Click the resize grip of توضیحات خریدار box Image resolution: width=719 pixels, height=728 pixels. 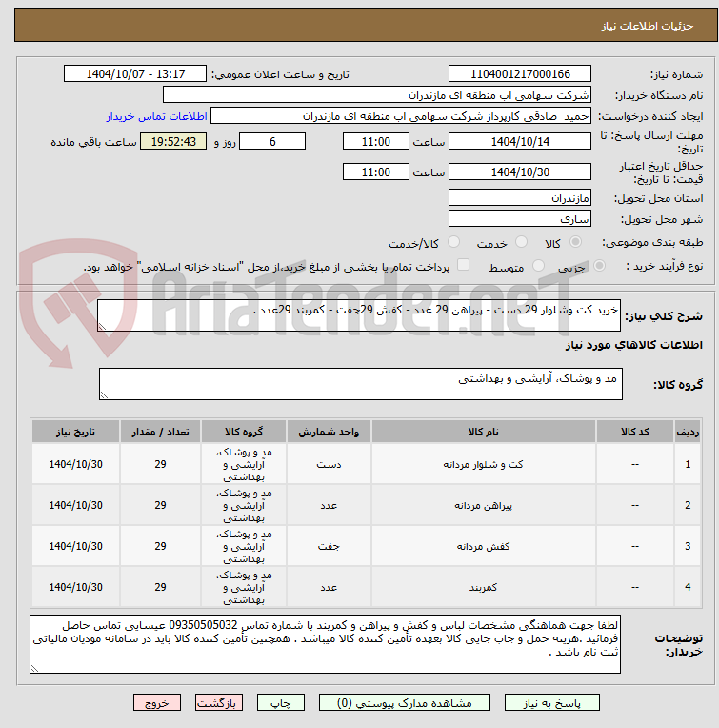click(34, 669)
